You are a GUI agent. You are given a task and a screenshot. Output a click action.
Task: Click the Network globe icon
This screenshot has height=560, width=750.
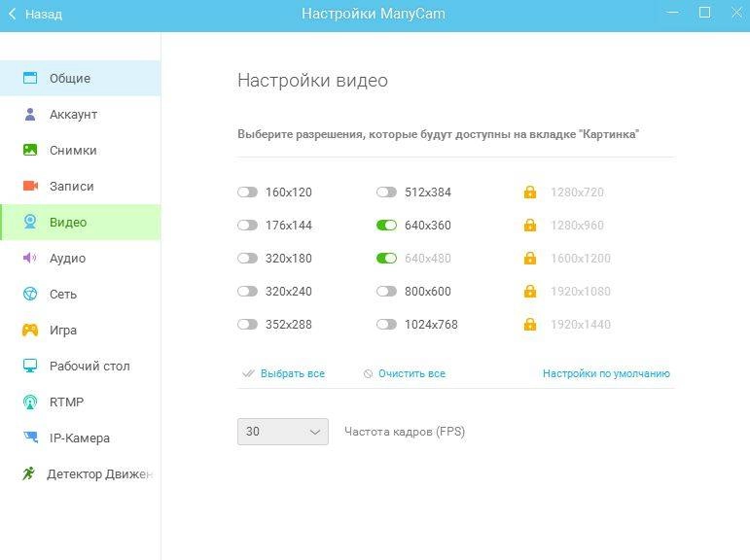pos(30,294)
